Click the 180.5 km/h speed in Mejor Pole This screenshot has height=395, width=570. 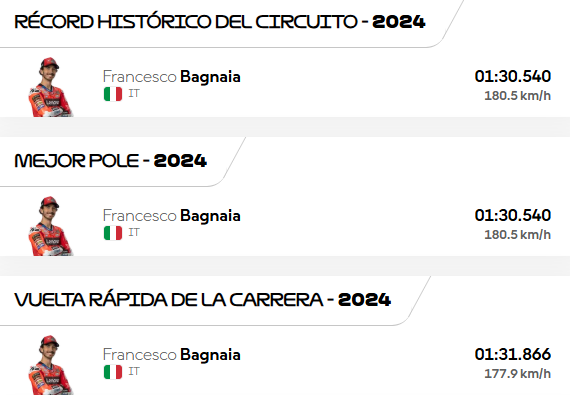[x=517, y=235]
